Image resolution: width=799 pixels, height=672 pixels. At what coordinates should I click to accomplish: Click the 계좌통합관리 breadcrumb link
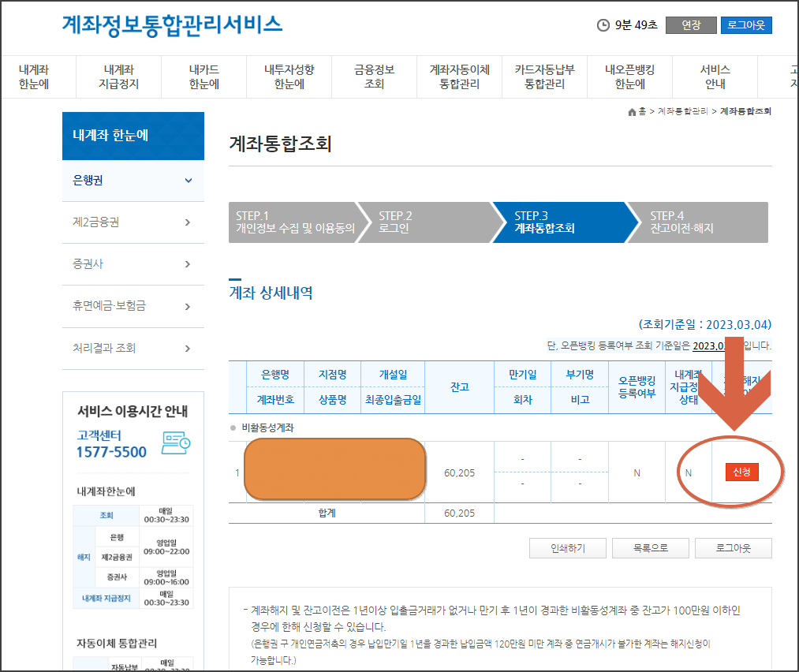tap(682, 111)
